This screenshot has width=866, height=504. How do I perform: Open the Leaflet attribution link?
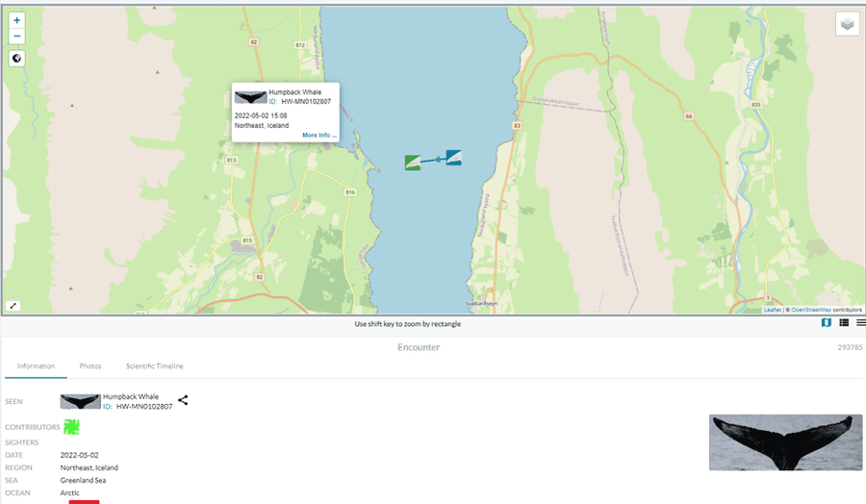click(x=772, y=310)
